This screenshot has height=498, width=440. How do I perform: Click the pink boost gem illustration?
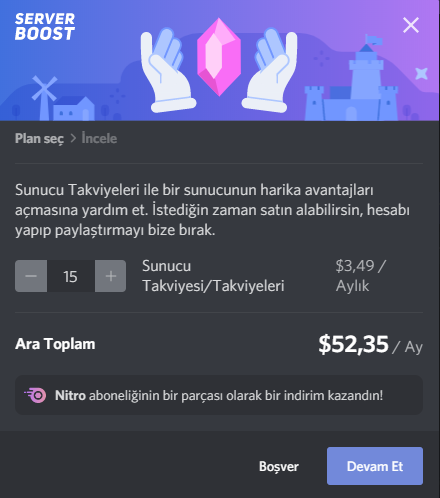(x=219, y=57)
